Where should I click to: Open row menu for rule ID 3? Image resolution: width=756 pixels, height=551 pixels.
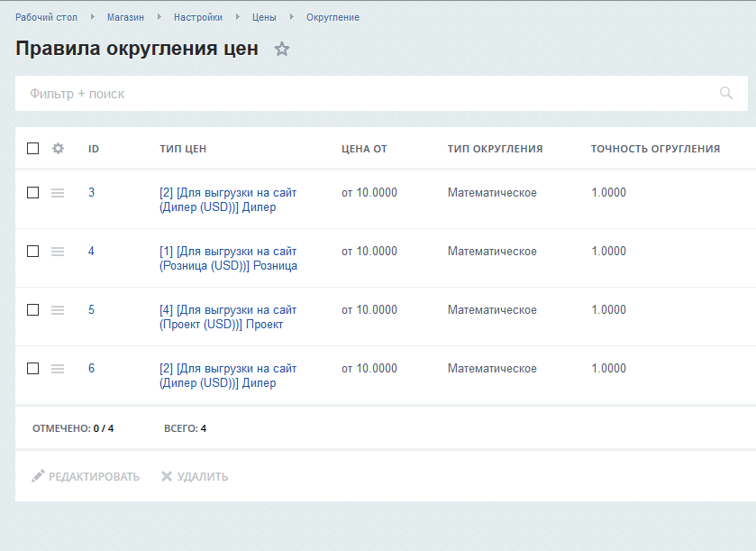tap(58, 193)
